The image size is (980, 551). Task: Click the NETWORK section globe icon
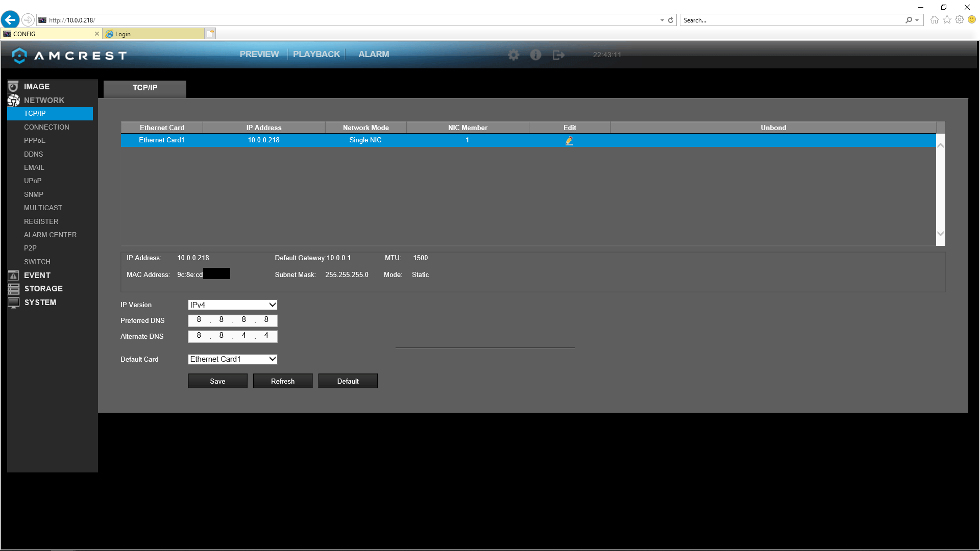tap(14, 100)
